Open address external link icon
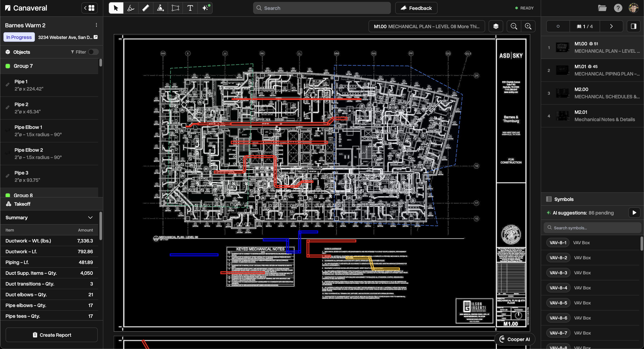Viewport: 644px width, 349px height. point(96,37)
